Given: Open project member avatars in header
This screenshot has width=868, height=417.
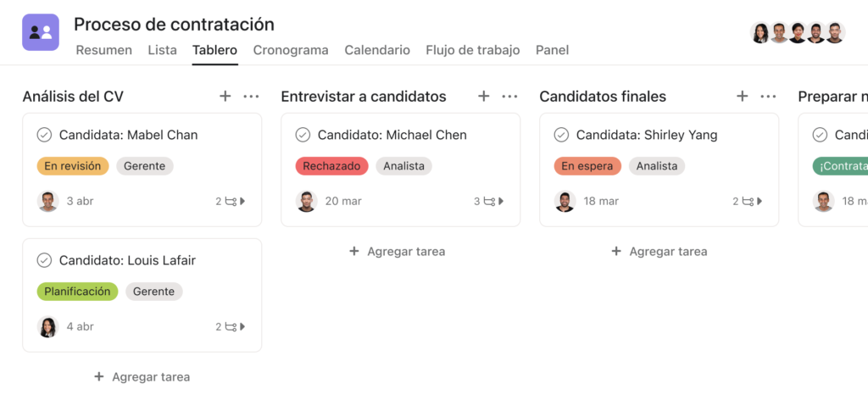Looking at the screenshot, I should (798, 33).
